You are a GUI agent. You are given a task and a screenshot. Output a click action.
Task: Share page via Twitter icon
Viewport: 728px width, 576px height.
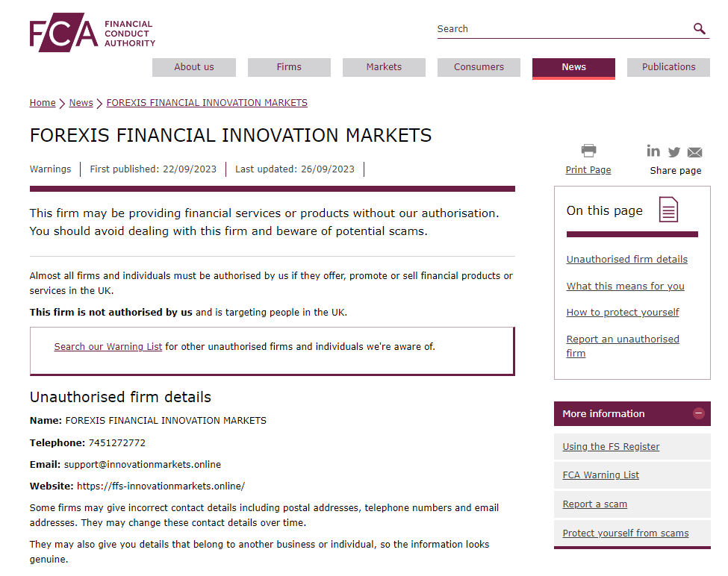point(674,152)
